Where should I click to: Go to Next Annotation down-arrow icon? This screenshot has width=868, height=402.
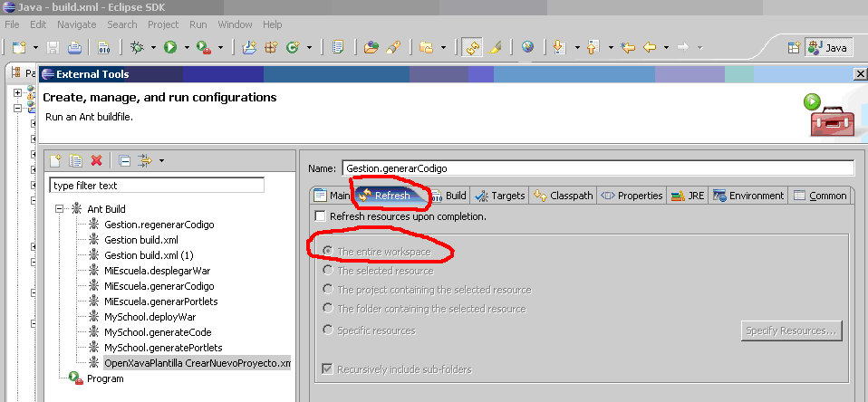[559, 48]
